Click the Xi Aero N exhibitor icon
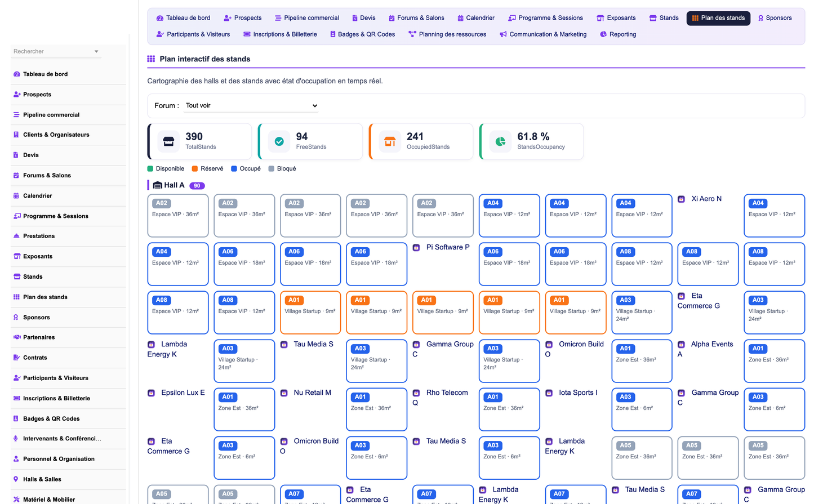 pos(681,199)
